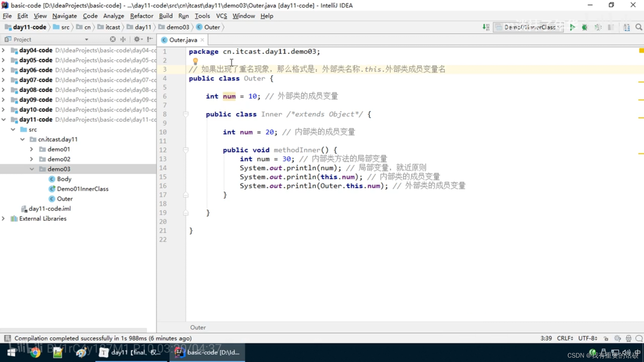644x362 pixels.
Task: Click the highlighted num variable on line 6
Action: coord(229,96)
